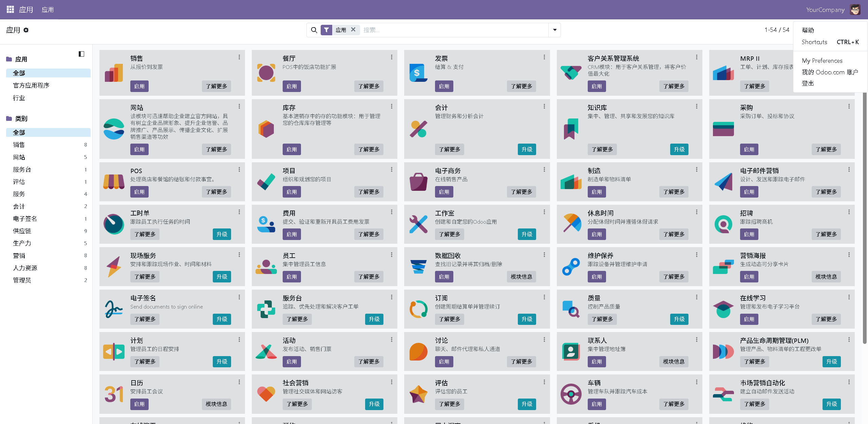This screenshot has height=424, width=868.
Task: Click the 日历 app icon showing 31
Action: pos(114,394)
